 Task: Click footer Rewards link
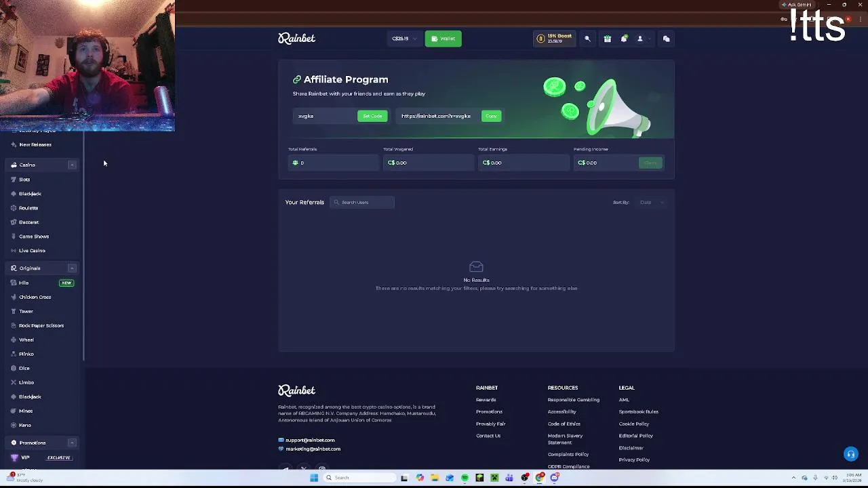point(486,400)
